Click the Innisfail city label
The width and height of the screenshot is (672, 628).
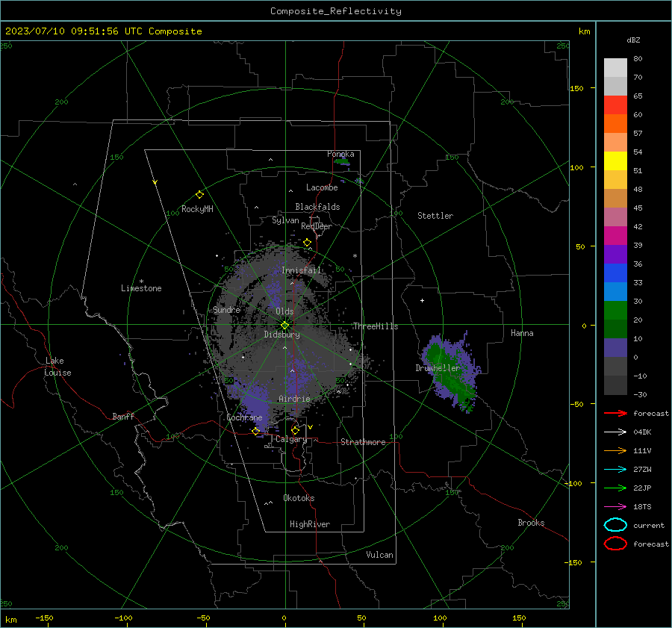302,270
